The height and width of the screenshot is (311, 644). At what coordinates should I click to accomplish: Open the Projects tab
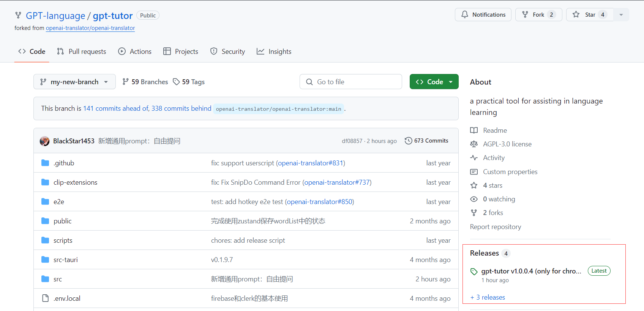pyautogui.click(x=181, y=51)
